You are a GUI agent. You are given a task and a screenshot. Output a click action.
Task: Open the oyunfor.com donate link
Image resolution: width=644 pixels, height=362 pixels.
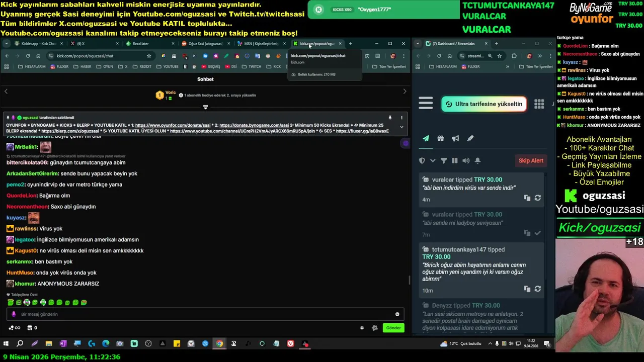[x=173, y=125]
